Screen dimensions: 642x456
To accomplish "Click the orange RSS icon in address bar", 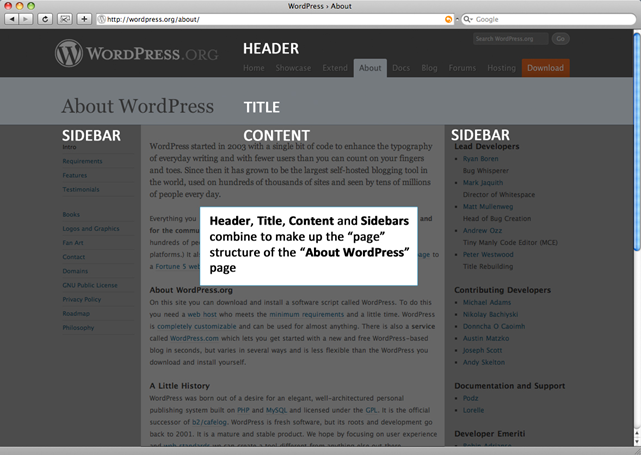I will pos(449,19).
